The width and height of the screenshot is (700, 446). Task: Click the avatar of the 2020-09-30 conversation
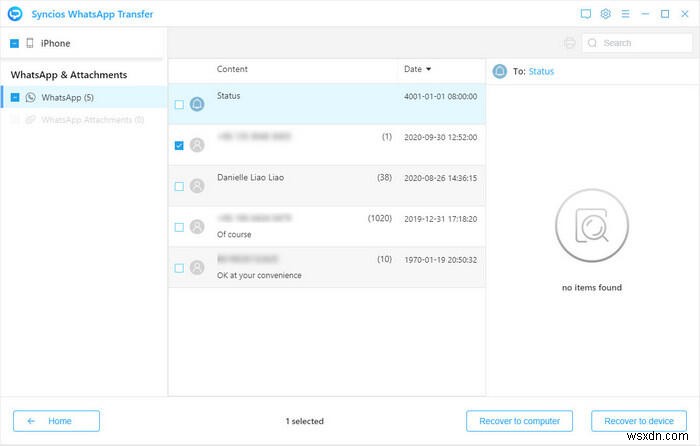tap(197, 145)
